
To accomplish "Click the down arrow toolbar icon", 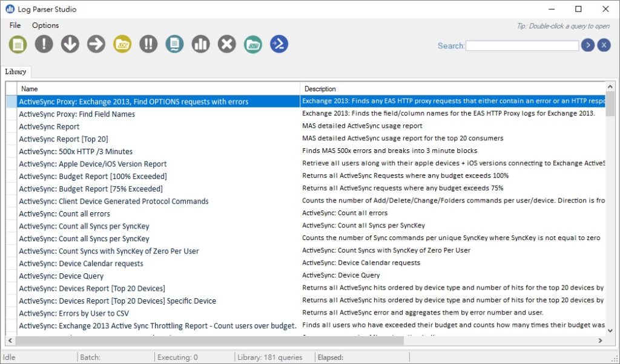I will click(70, 44).
